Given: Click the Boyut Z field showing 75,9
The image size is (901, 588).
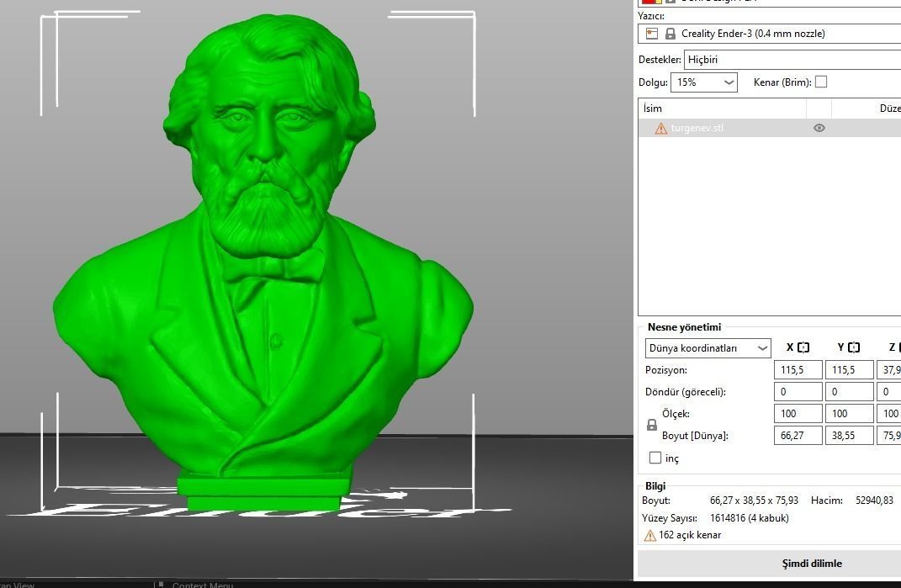Looking at the screenshot, I should (x=889, y=435).
